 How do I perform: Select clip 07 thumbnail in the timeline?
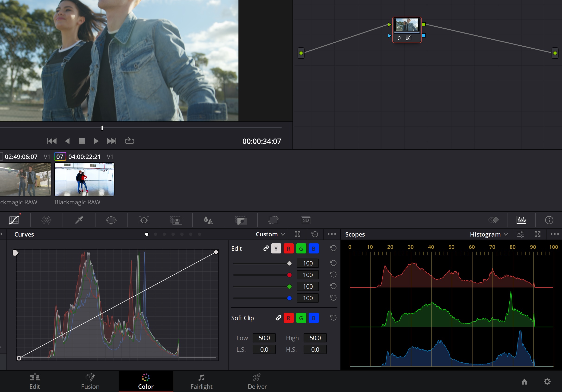[x=84, y=179]
